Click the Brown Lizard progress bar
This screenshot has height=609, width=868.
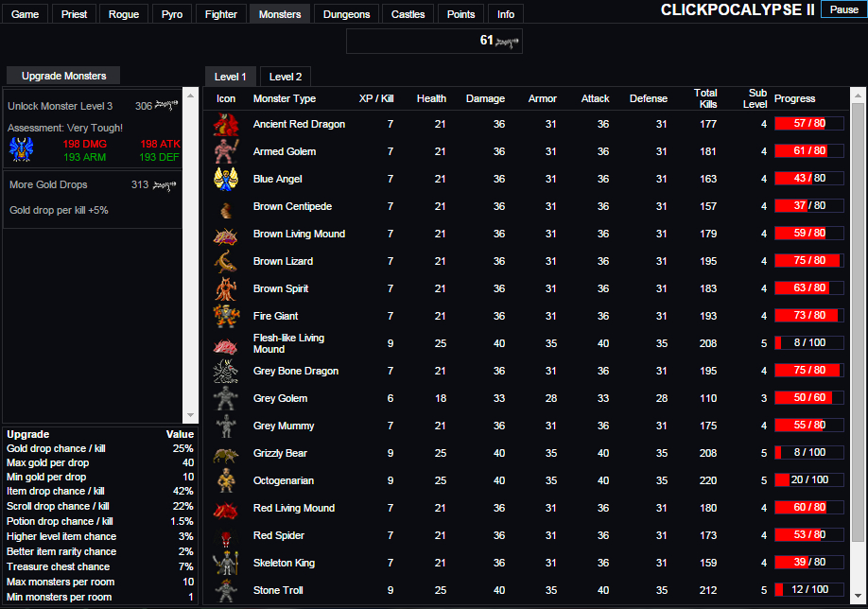808,261
